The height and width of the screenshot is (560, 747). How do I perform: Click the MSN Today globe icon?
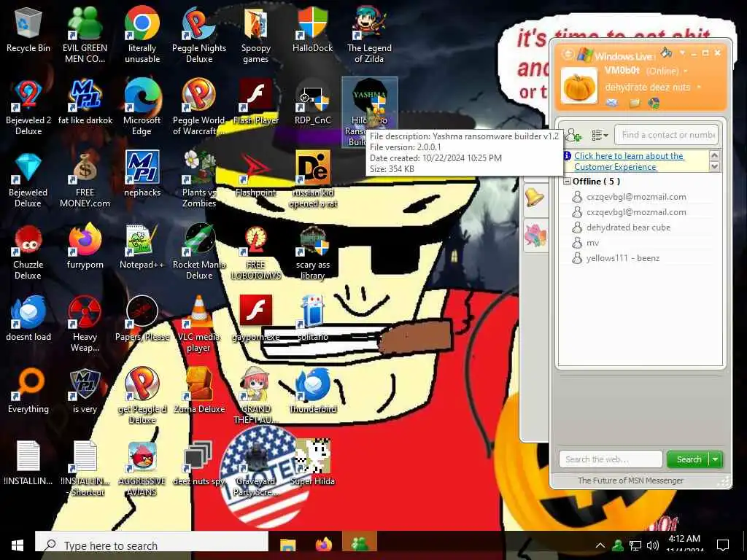coord(654,103)
